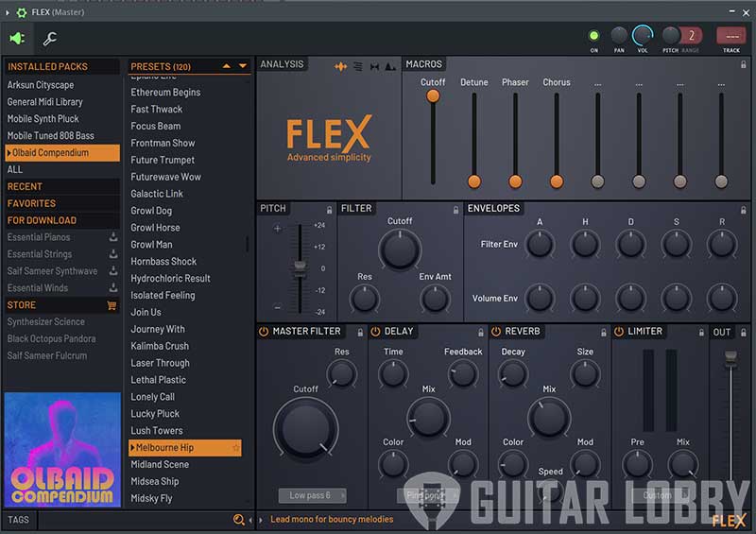Open the pitch range value 2
The height and width of the screenshot is (534, 756).
[x=692, y=36]
